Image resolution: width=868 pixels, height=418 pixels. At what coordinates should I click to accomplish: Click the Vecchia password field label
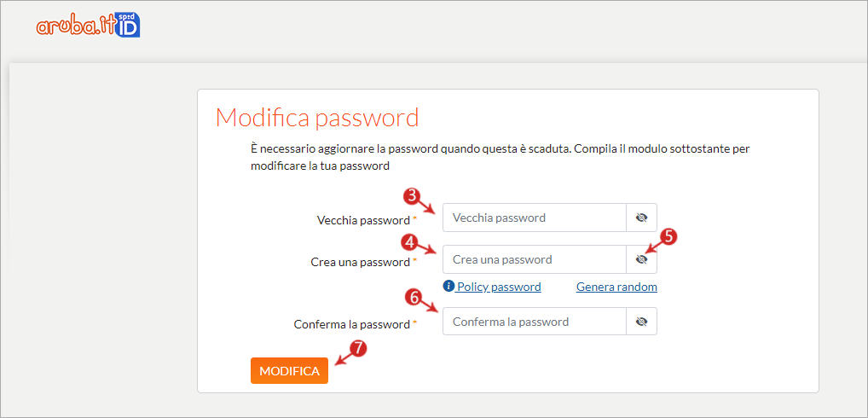pos(364,220)
